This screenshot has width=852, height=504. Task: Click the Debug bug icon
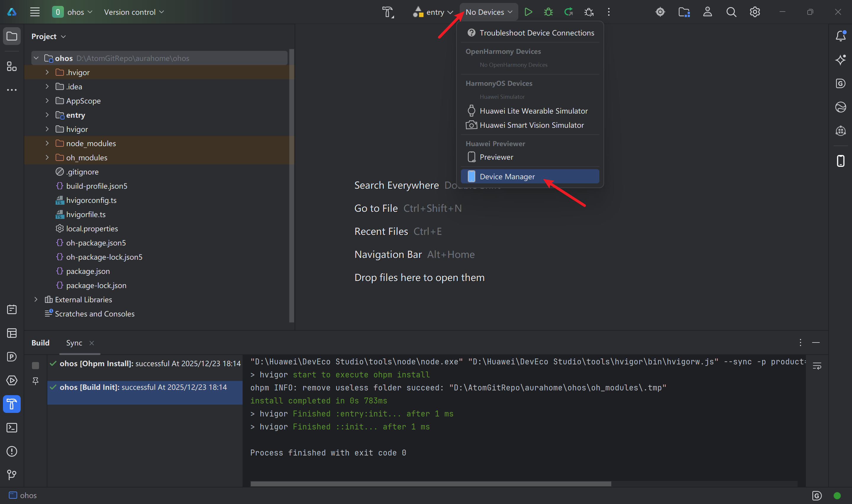(548, 12)
